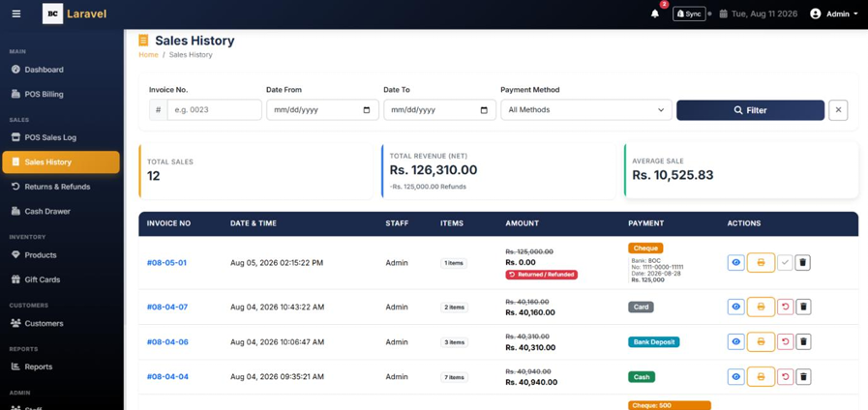Viewport: 868px width, 410px height.
Task: Print invoice #08-04-06
Action: point(761,342)
